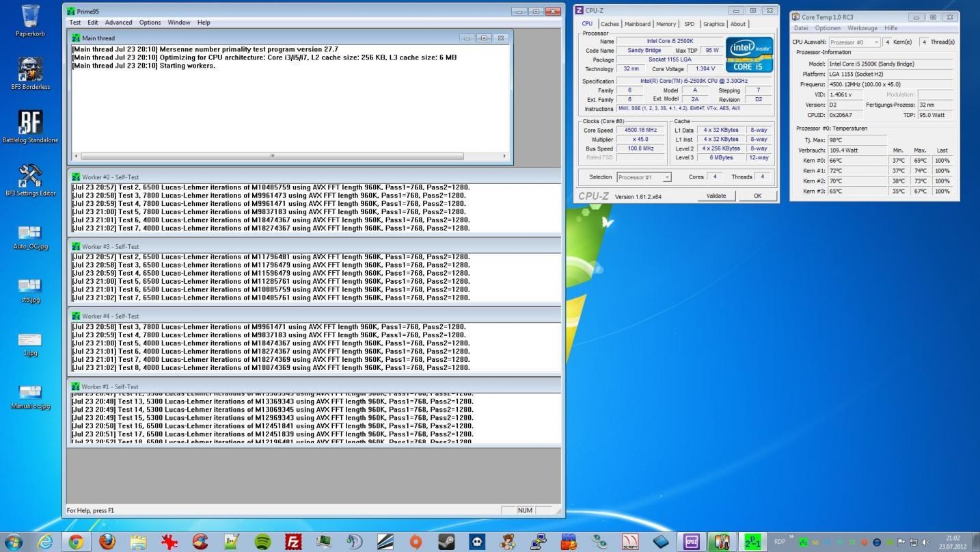Click the Main thread horizontal scrollbar thumb
The image size is (980, 552).
coord(272,156)
